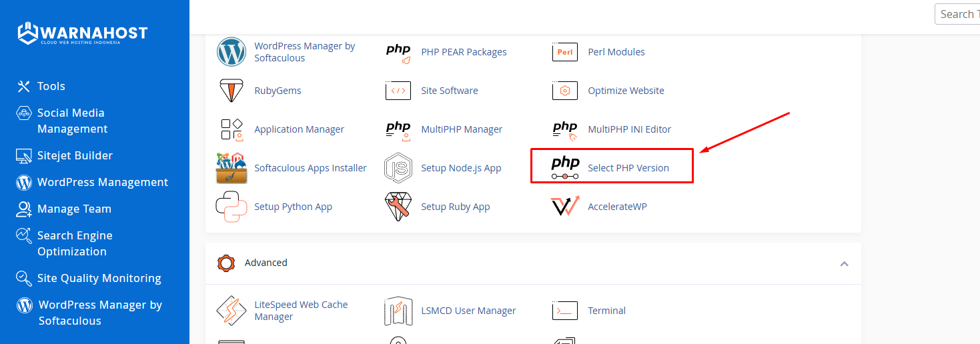Click the Application Manager icon
The height and width of the screenshot is (344, 980).
coord(231,129)
